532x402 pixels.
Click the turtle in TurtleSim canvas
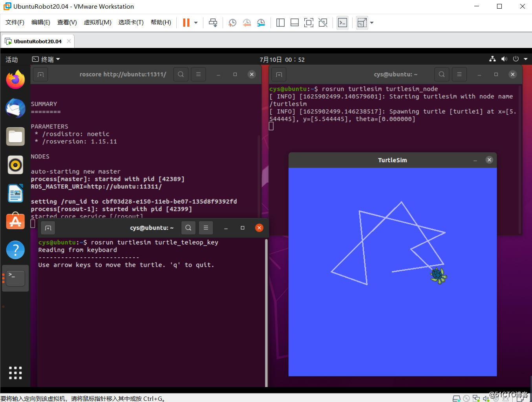(438, 275)
